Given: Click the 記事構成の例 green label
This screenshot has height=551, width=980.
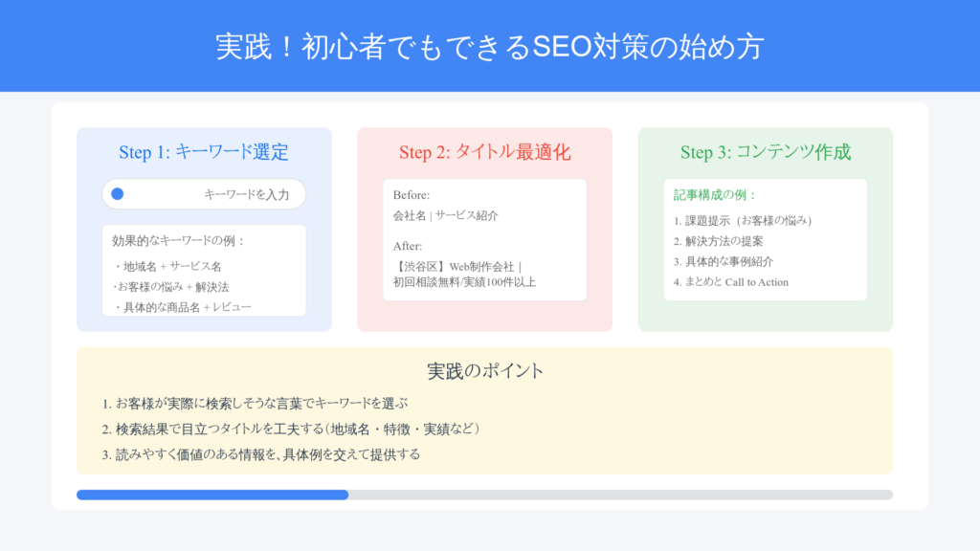Looking at the screenshot, I should pyautogui.click(x=714, y=195).
